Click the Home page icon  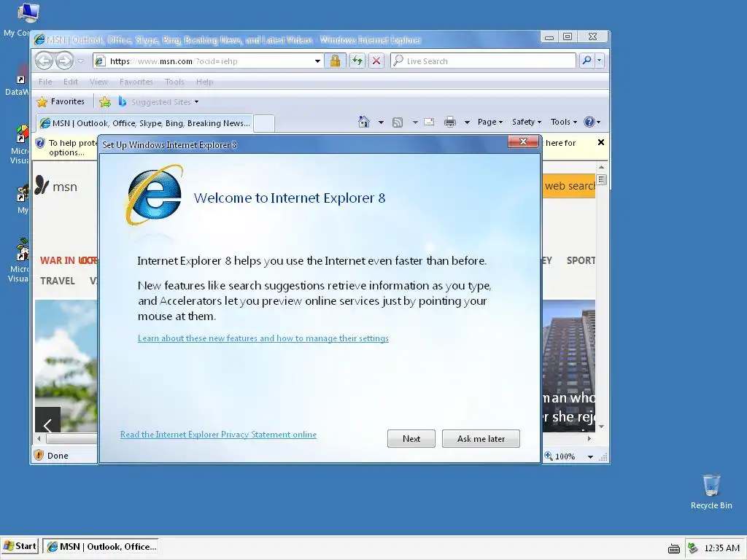364,122
